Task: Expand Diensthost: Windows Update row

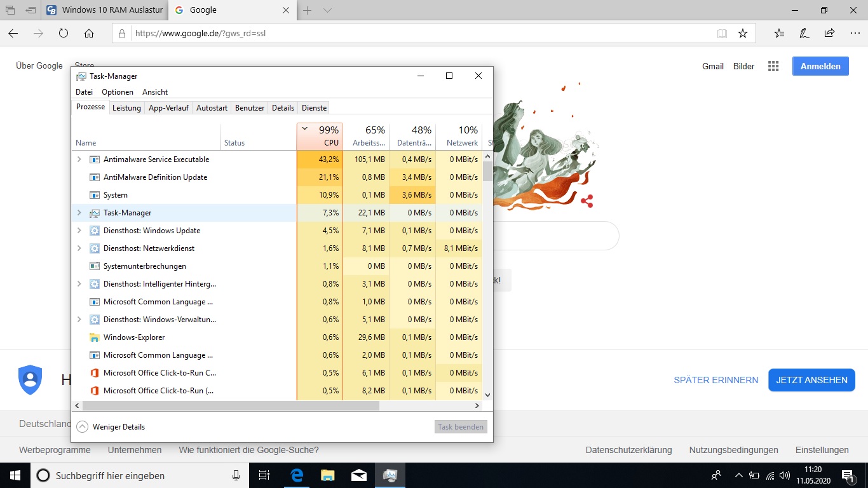Action: pos(79,231)
